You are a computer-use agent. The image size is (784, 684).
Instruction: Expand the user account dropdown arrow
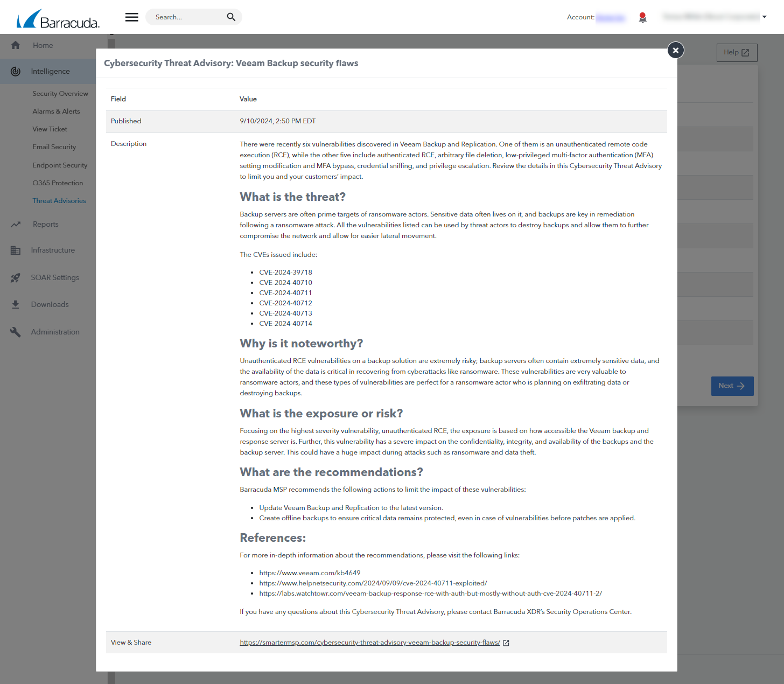tap(764, 17)
